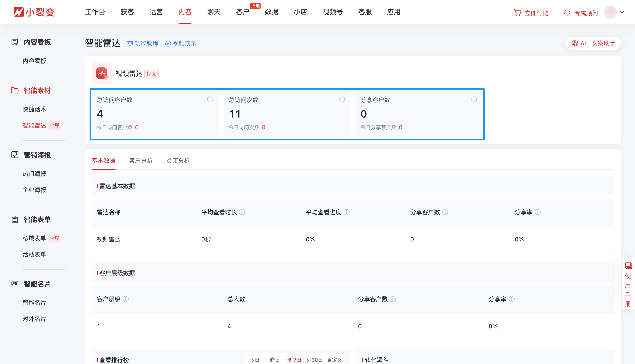Click info icon beside 平均查看进度
Screen dimensions: 635x364
346,212
